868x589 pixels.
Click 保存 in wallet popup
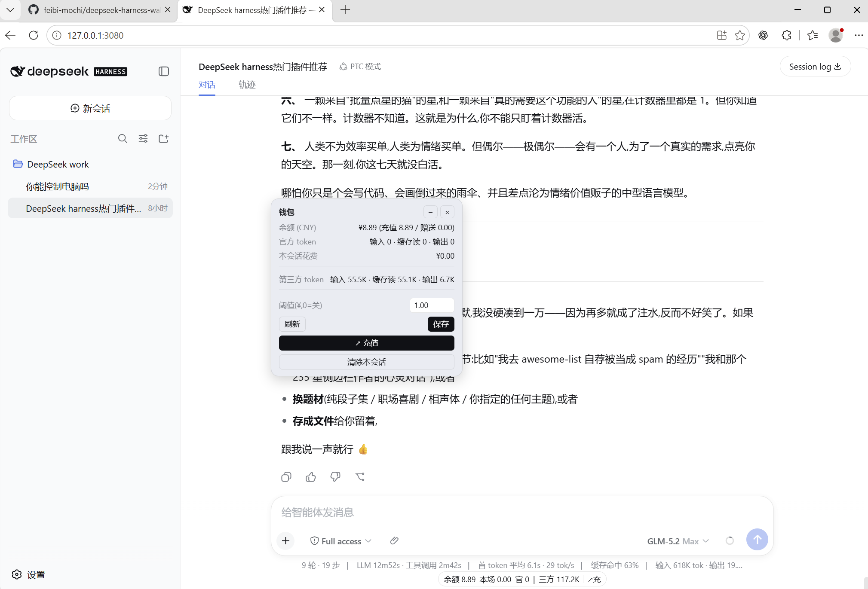click(x=441, y=324)
